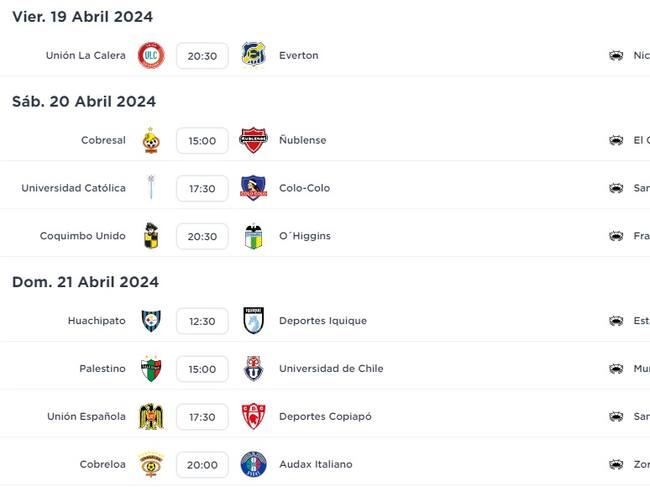
Task: Click the 12:30 Huachipato kickoff time box
Action: pyautogui.click(x=202, y=321)
